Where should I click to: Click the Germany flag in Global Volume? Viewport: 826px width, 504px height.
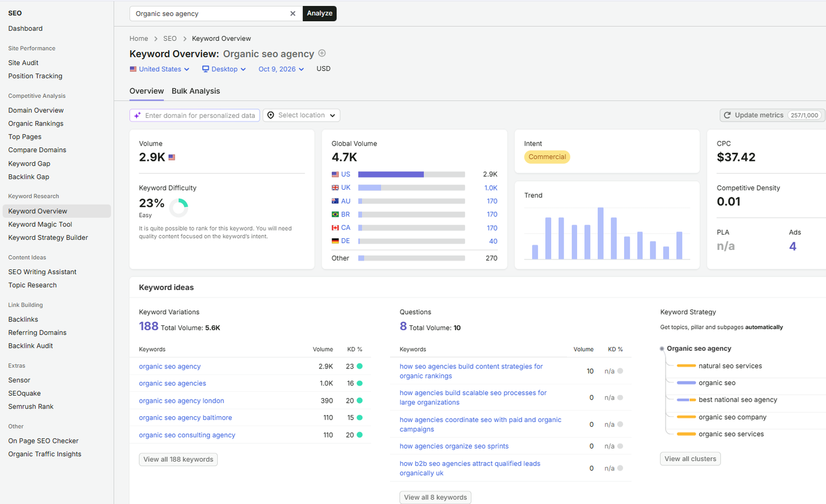coord(335,241)
